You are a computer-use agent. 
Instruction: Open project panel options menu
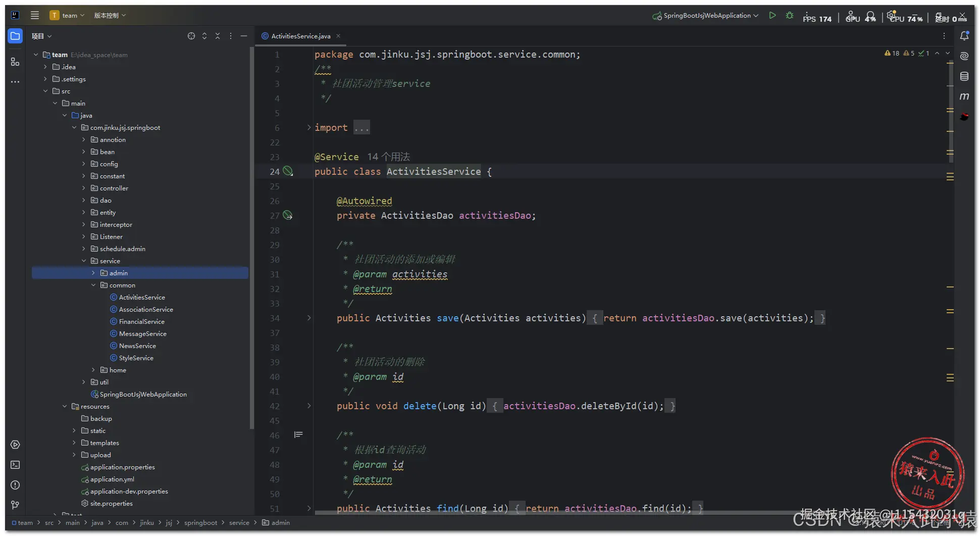click(x=231, y=36)
